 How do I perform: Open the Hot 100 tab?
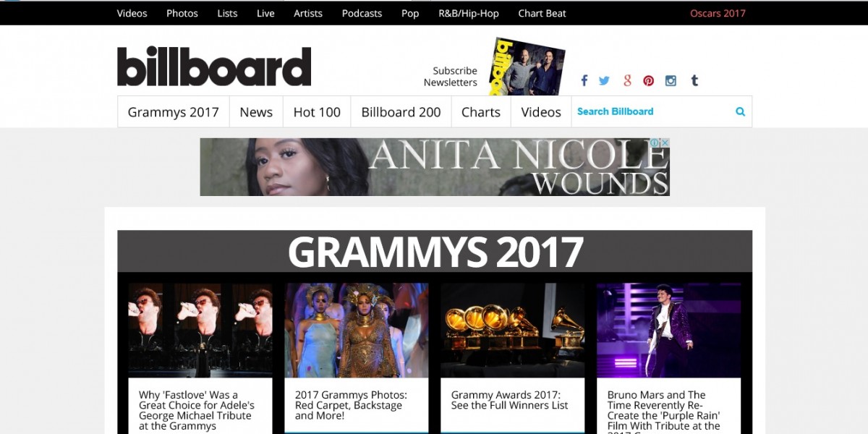(x=317, y=112)
